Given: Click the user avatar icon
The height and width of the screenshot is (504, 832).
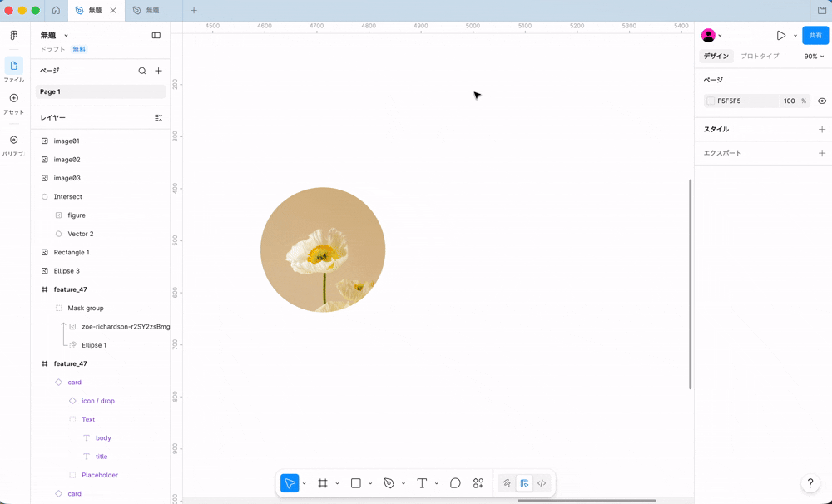Looking at the screenshot, I should pos(708,36).
